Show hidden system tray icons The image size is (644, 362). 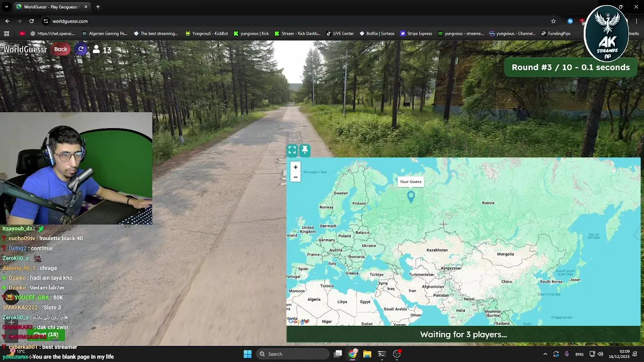pos(545,354)
